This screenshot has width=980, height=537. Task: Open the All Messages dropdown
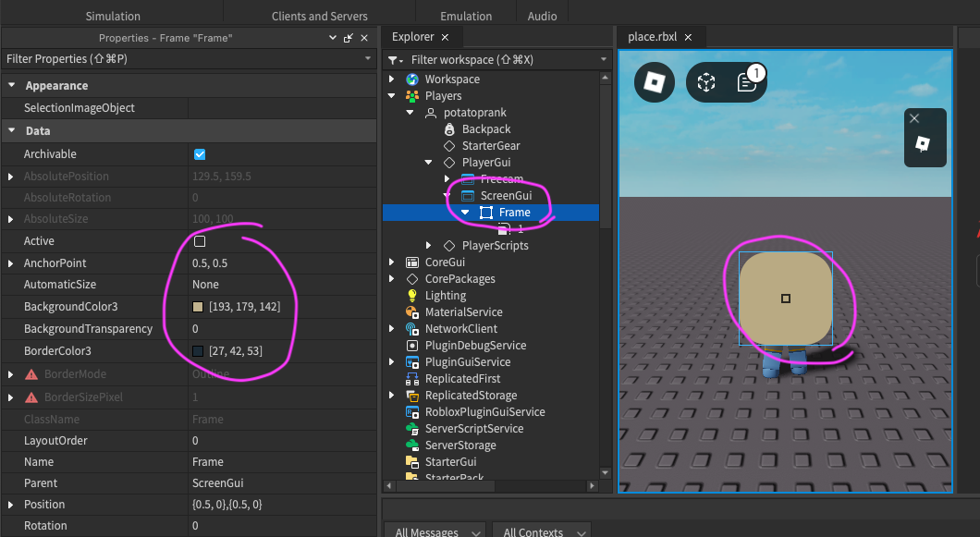[x=434, y=531]
